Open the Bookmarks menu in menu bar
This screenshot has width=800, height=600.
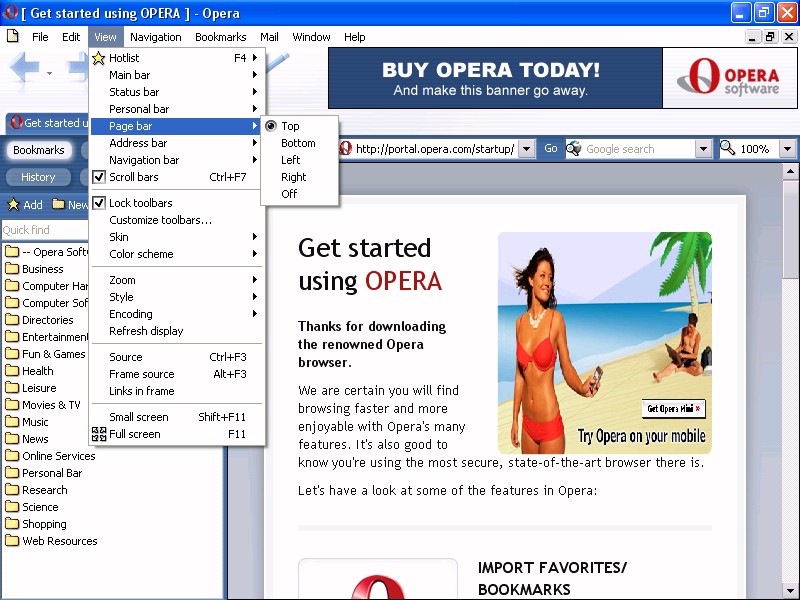click(x=220, y=37)
